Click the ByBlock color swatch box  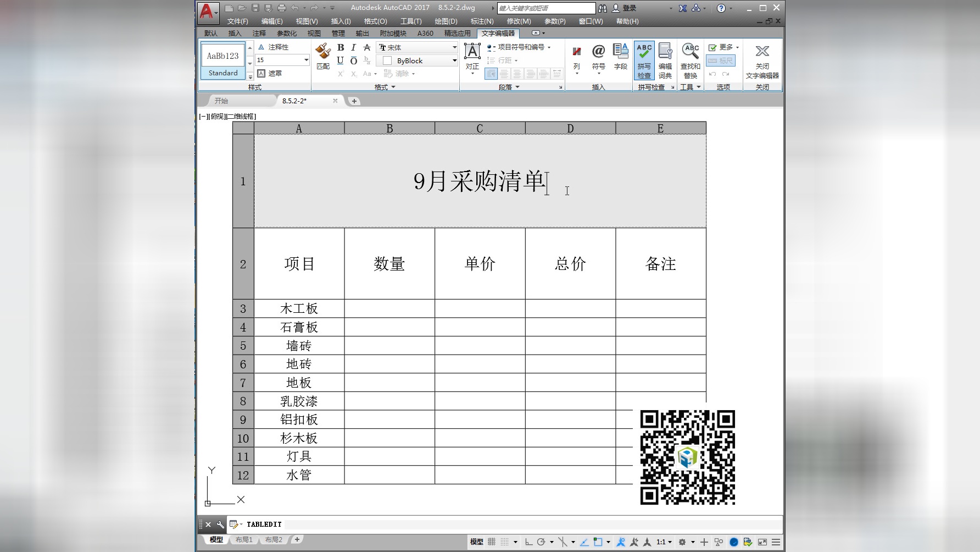tap(387, 60)
